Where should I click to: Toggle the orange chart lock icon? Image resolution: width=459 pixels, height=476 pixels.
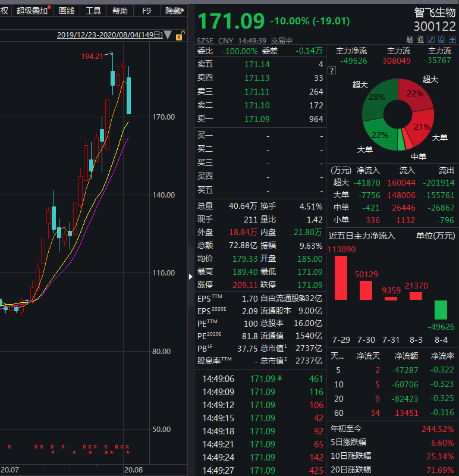pyautogui.click(x=180, y=36)
